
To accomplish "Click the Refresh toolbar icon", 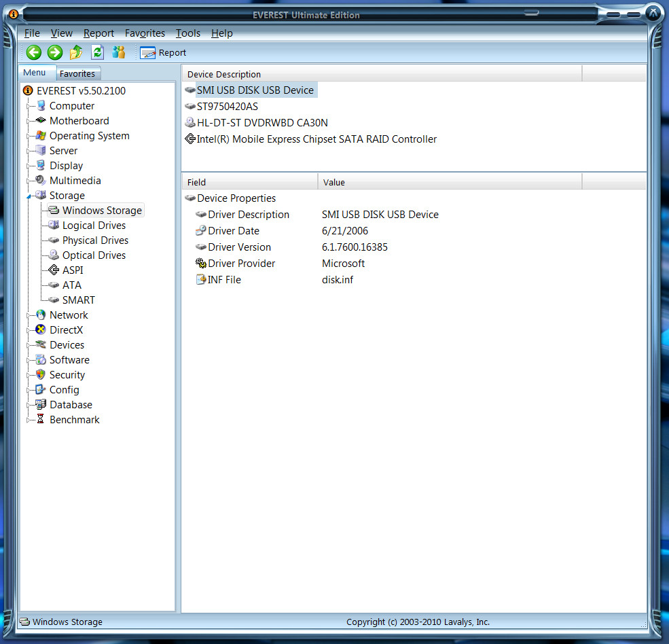I will coord(97,52).
